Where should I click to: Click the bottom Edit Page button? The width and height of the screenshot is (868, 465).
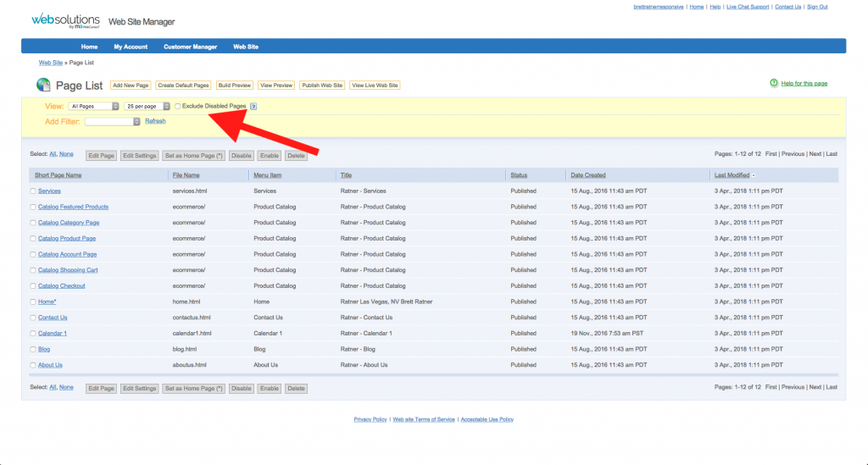coord(102,389)
